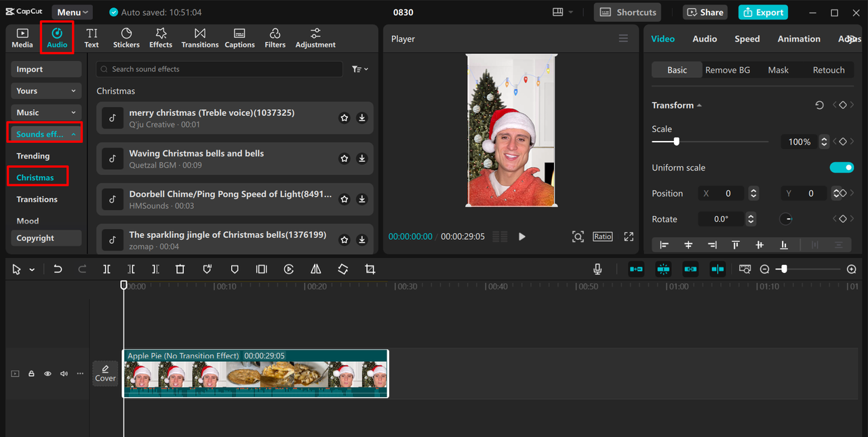Download Waving Christmas bells and bells sound
Image resolution: width=868 pixels, height=437 pixels.
pyautogui.click(x=362, y=159)
